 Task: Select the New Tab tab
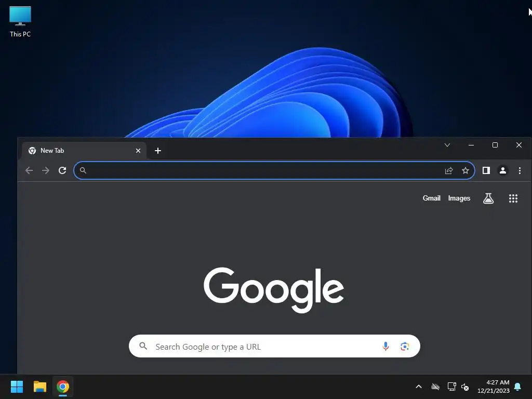pos(84,151)
